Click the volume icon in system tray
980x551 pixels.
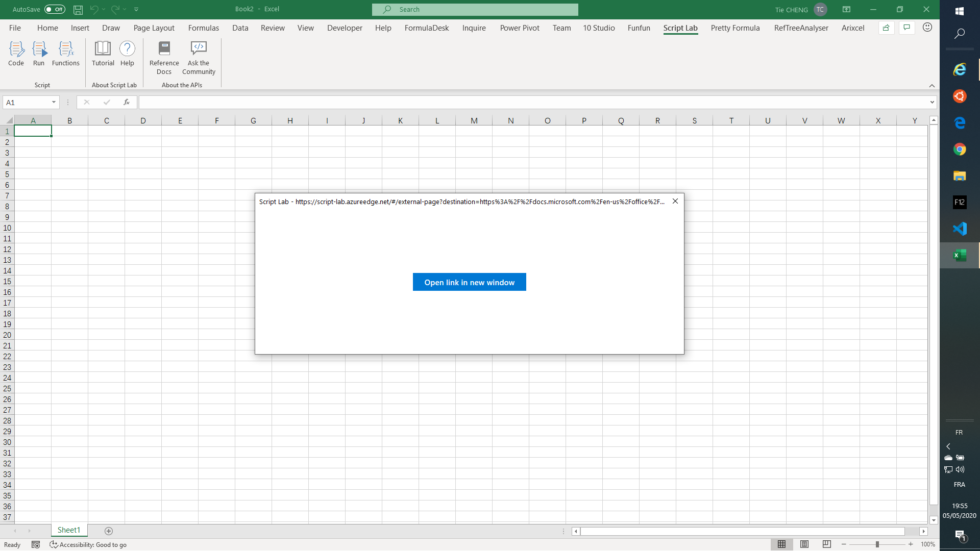[960, 469]
